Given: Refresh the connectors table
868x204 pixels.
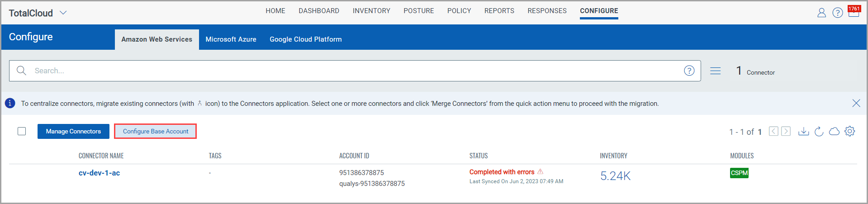Looking at the screenshot, I should click(x=819, y=132).
